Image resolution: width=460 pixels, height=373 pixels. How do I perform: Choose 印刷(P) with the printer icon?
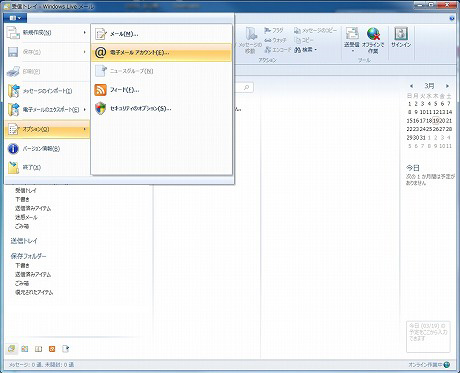coord(47,71)
